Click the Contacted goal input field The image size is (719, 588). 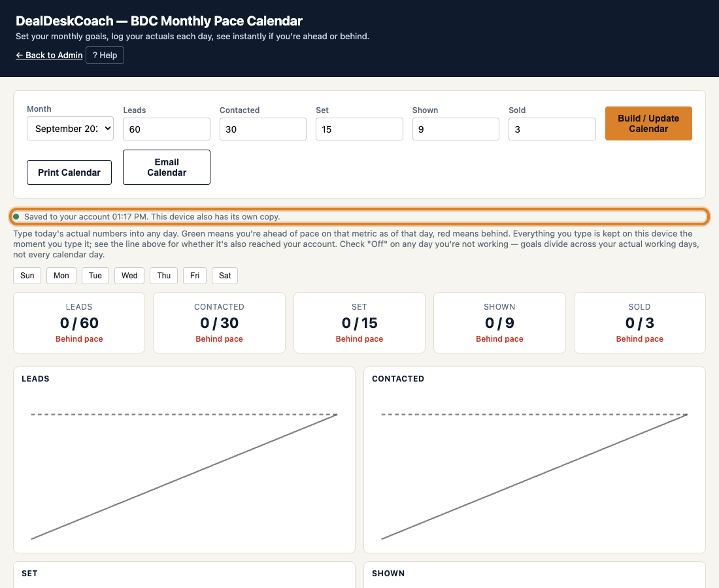(263, 129)
